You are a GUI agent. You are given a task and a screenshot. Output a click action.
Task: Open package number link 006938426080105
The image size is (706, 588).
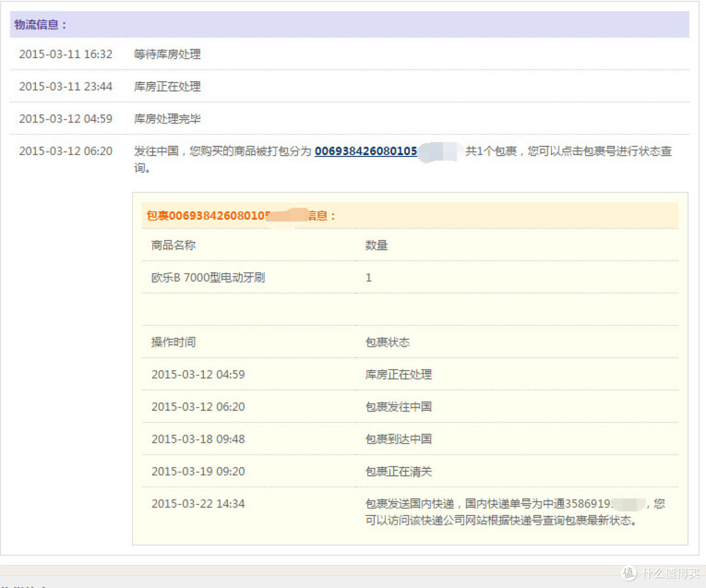(365, 151)
